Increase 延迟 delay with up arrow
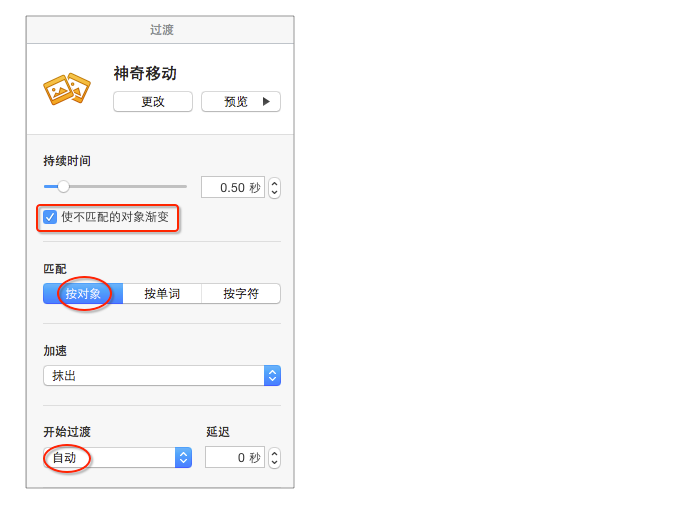This screenshot has width=700, height=512. (x=275, y=453)
